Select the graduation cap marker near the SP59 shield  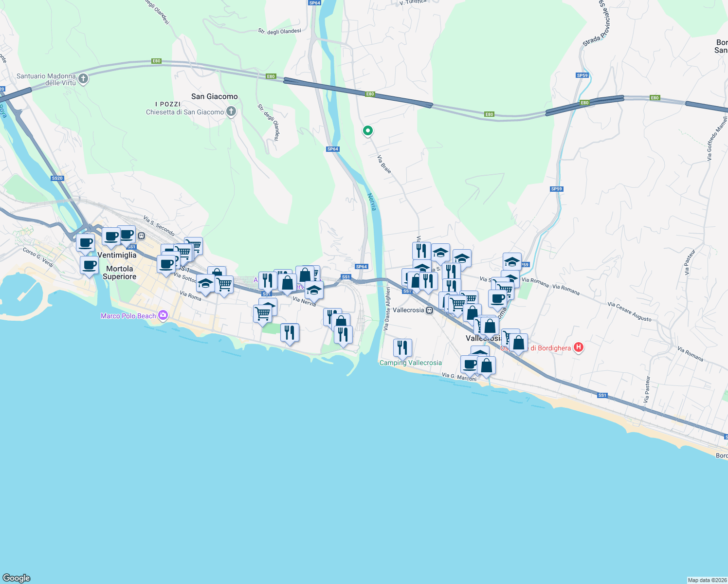(512, 260)
